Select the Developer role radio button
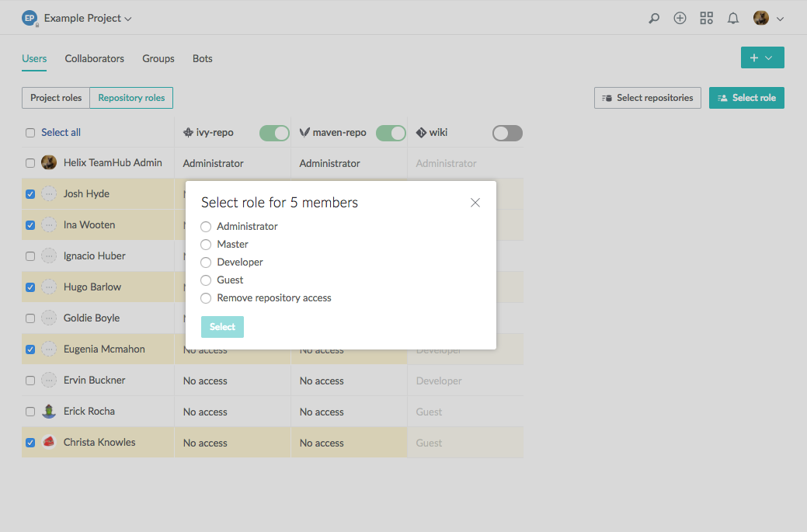 pos(206,263)
